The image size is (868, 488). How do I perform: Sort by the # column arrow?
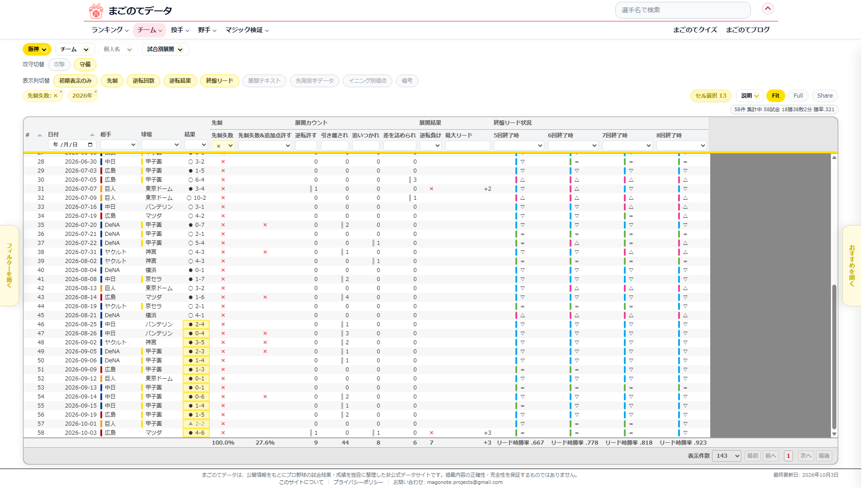tap(40, 135)
